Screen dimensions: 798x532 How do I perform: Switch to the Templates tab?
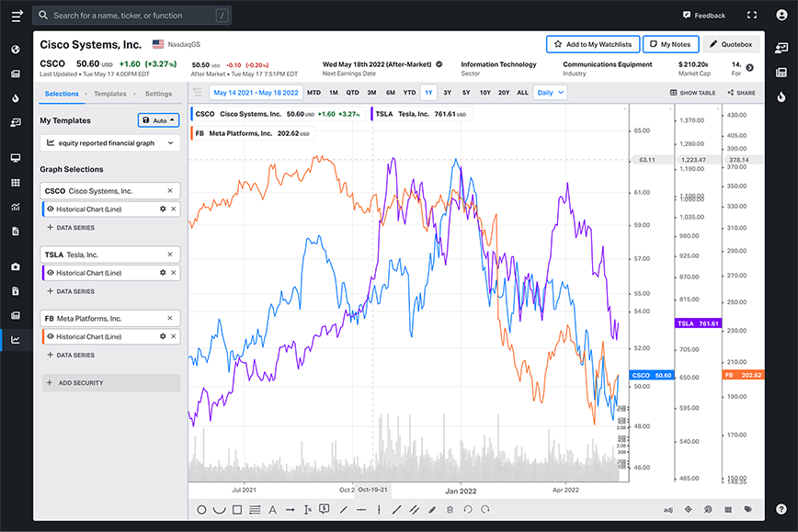click(110, 94)
